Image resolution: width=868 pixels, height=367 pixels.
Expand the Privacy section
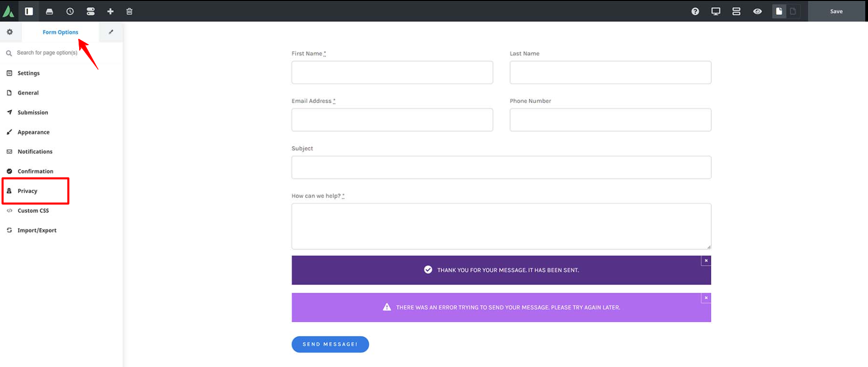click(x=28, y=191)
